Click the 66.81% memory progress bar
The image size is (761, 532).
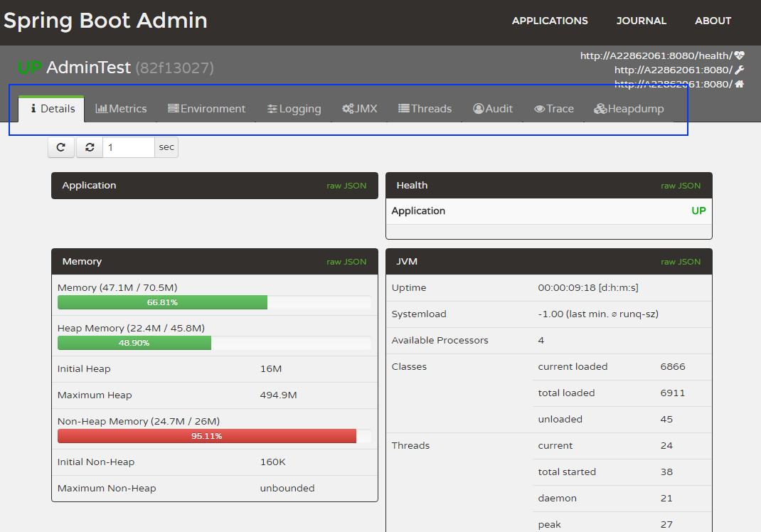point(163,302)
